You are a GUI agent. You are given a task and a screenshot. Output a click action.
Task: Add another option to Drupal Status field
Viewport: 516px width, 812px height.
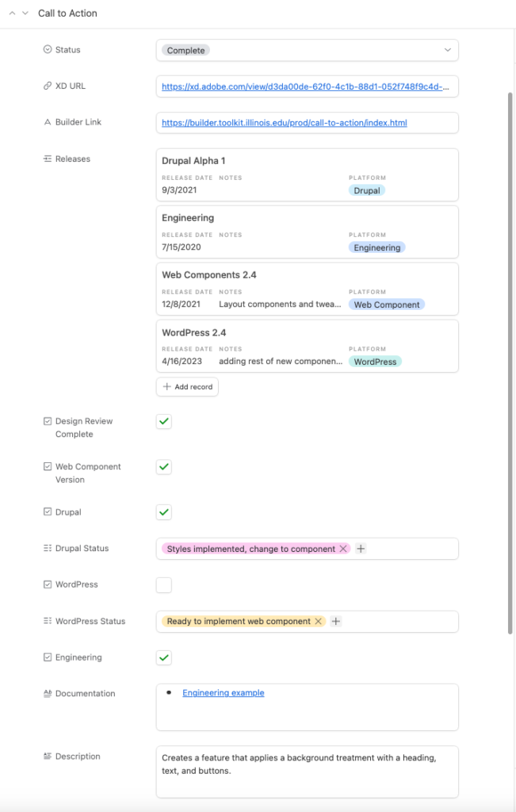tap(361, 549)
